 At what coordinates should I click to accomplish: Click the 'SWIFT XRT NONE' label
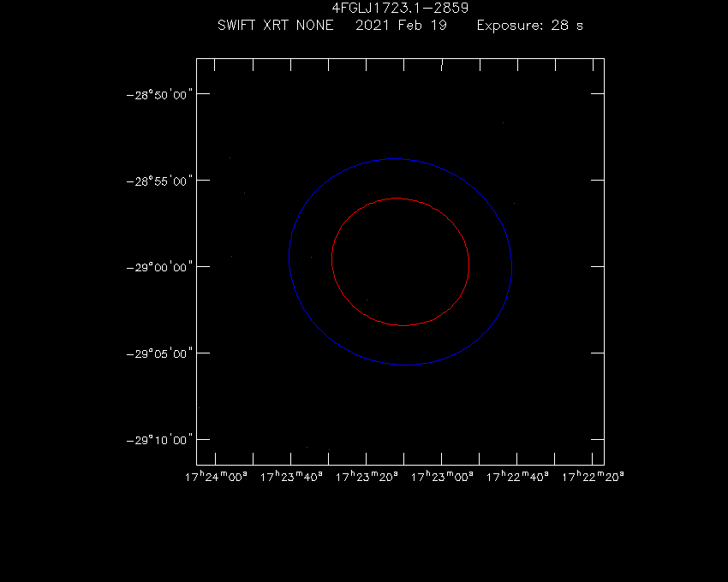pos(275,25)
